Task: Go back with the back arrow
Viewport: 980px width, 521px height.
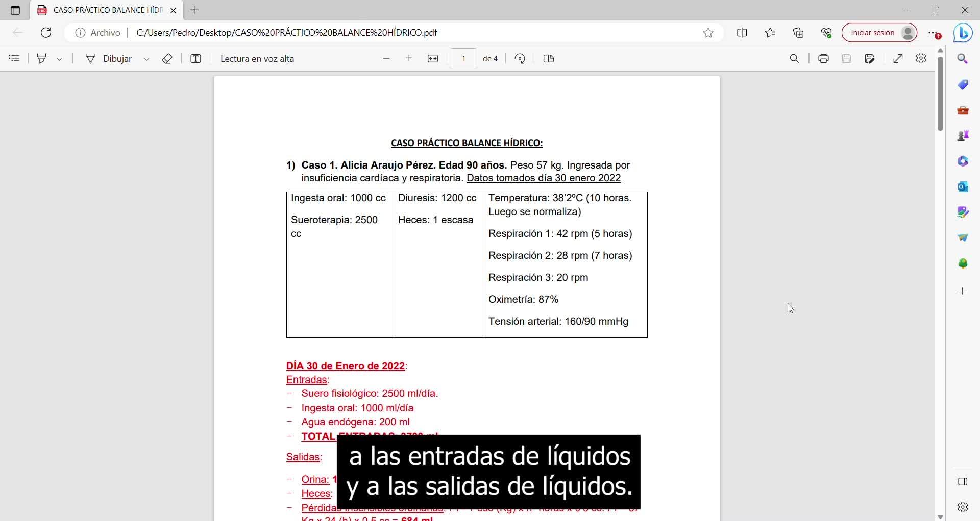Action: 18,33
